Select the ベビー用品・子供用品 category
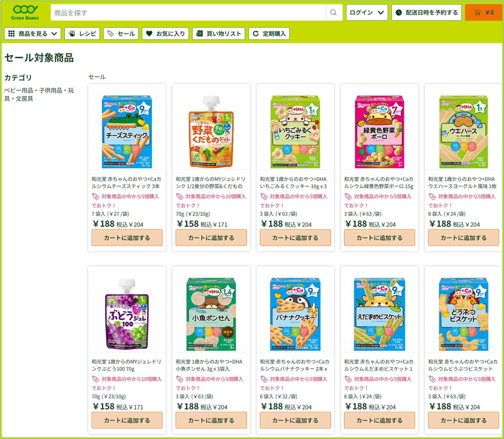Image resolution: width=504 pixels, height=439 pixels. click(39, 94)
